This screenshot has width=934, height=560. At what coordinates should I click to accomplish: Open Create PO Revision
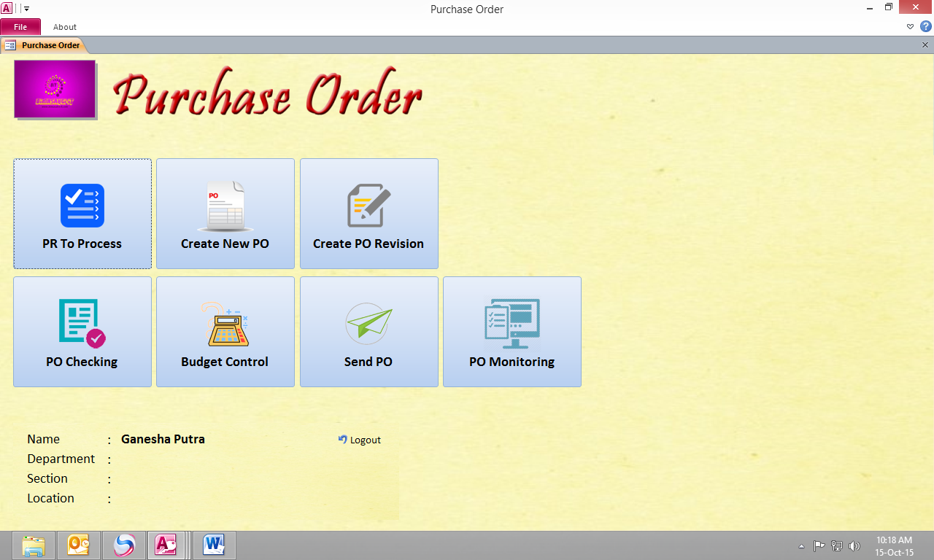(368, 214)
